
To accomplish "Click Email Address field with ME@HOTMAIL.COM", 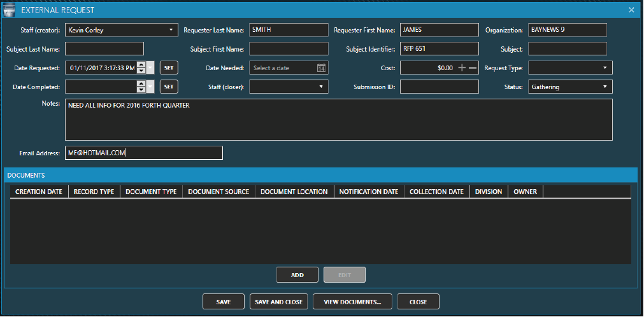I will coord(144,153).
